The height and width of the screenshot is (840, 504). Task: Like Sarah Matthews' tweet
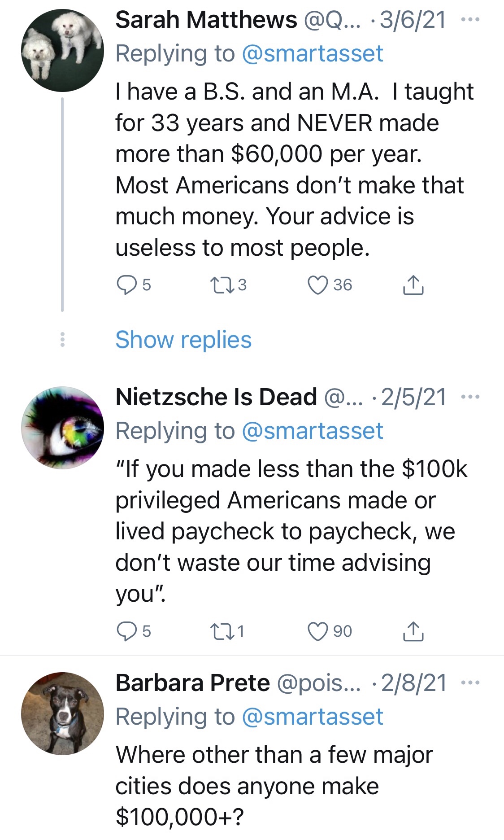pos(318,285)
